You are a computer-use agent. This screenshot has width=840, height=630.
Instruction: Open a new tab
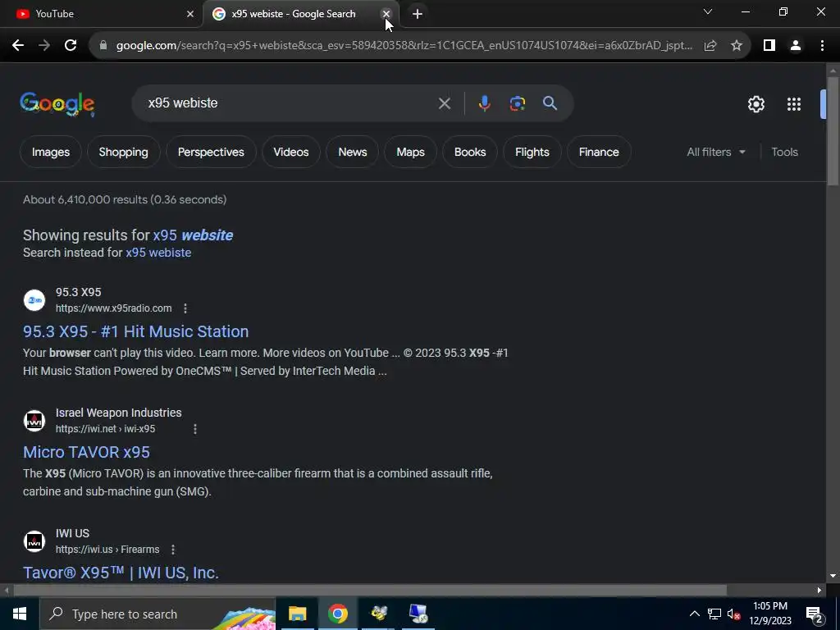(418, 14)
